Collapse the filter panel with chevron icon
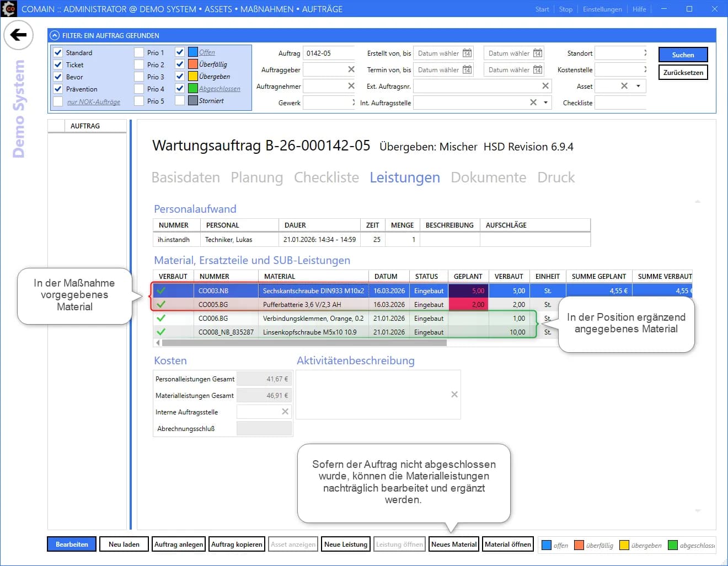 (55, 35)
